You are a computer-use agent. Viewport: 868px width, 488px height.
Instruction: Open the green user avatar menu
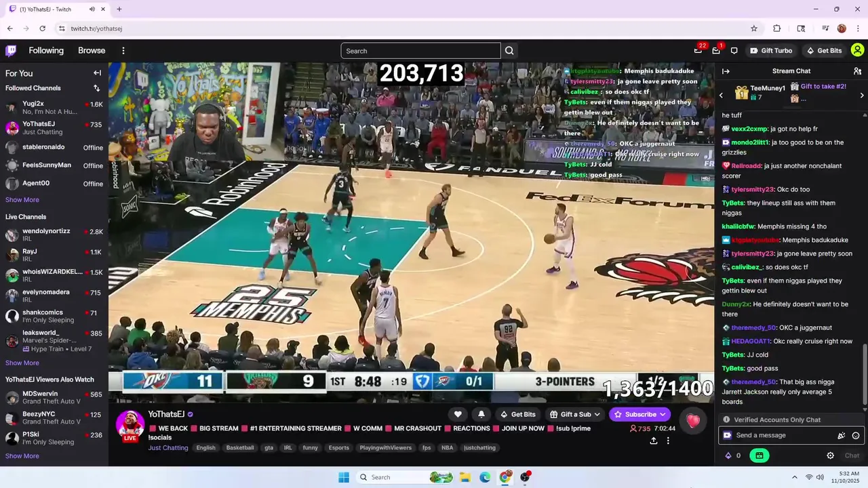click(857, 50)
